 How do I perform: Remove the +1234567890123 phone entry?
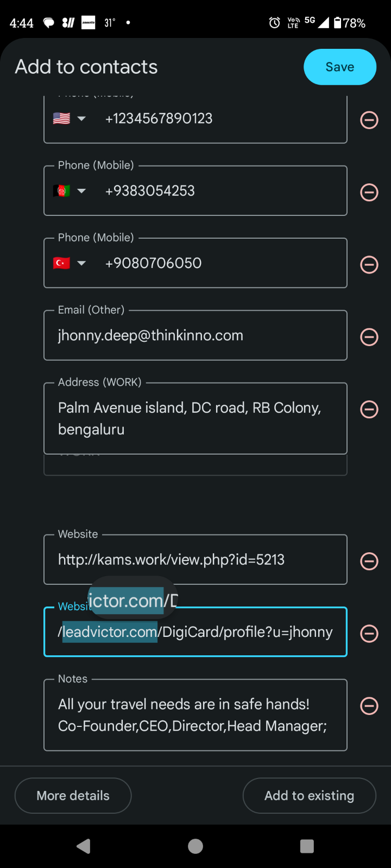coord(369,120)
